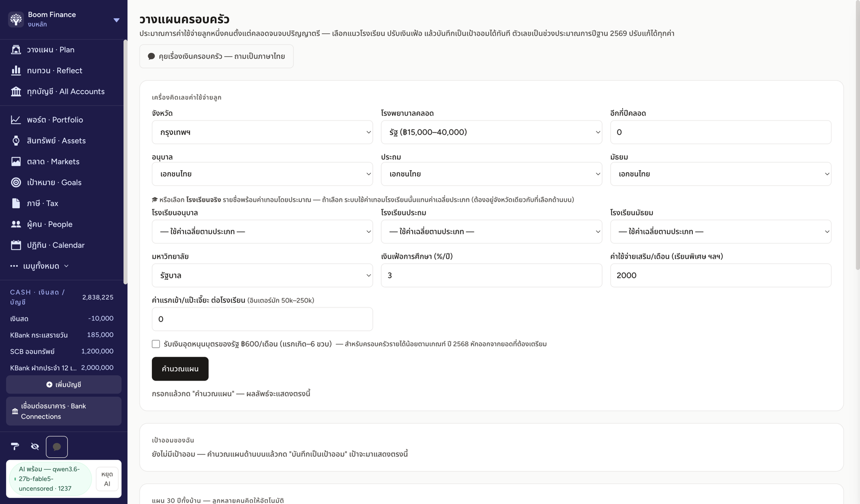Image resolution: width=860 pixels, height=504 pixels.
Task: Click the education inflation percent field
Action: (491, 275)
